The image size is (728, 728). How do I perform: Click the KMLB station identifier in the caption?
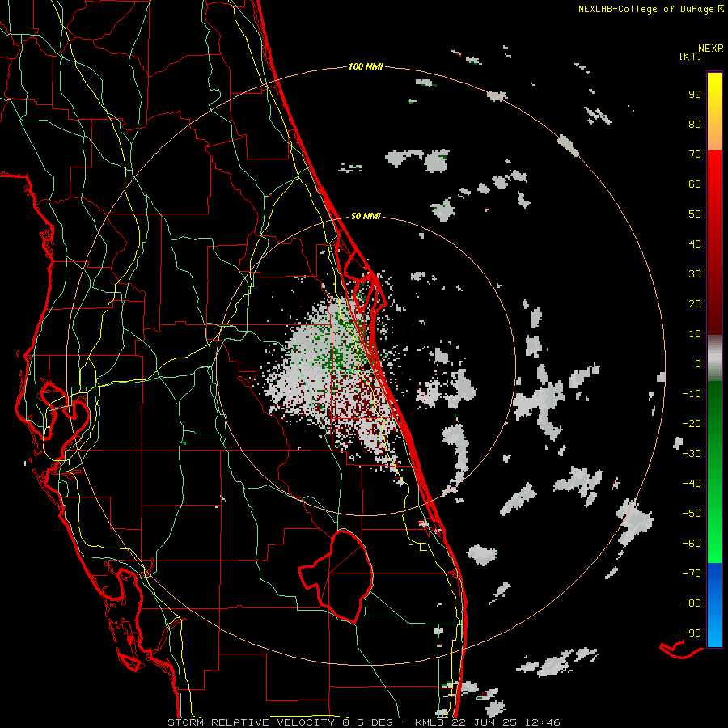coord(431,722)
